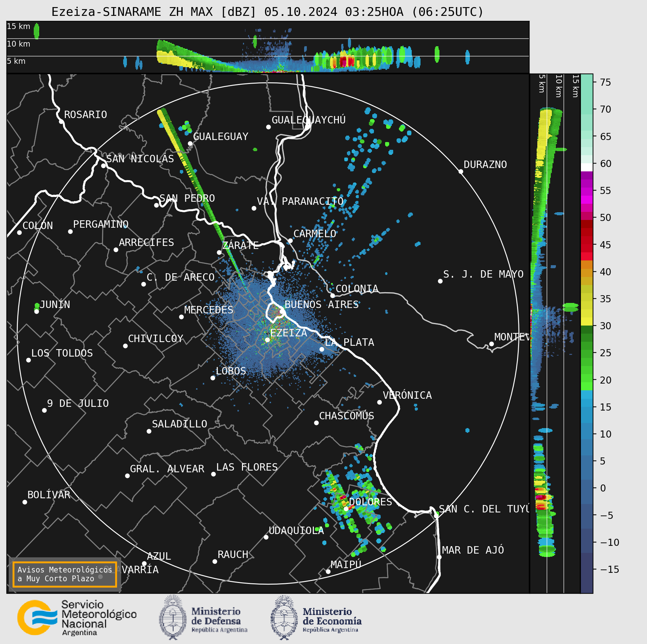Click the MAIPÚ city label
Screen dimensions: 647x644
tap(346, 564)
